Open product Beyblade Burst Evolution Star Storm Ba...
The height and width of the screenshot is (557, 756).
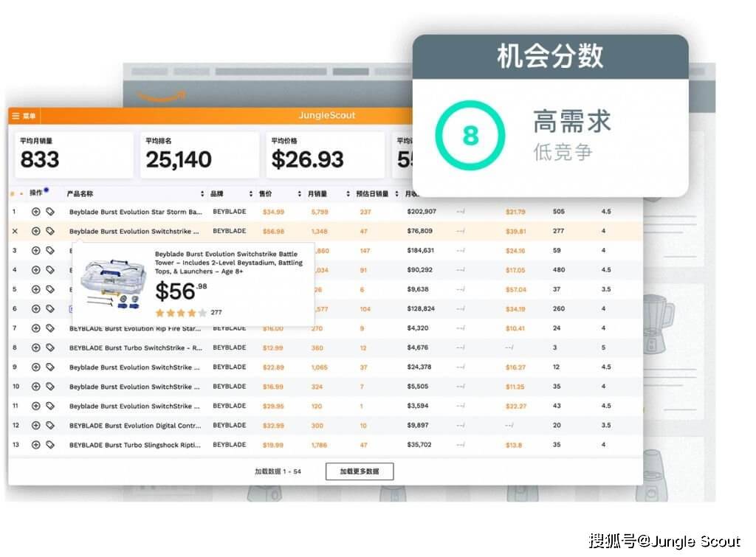(x=136, y=212)
